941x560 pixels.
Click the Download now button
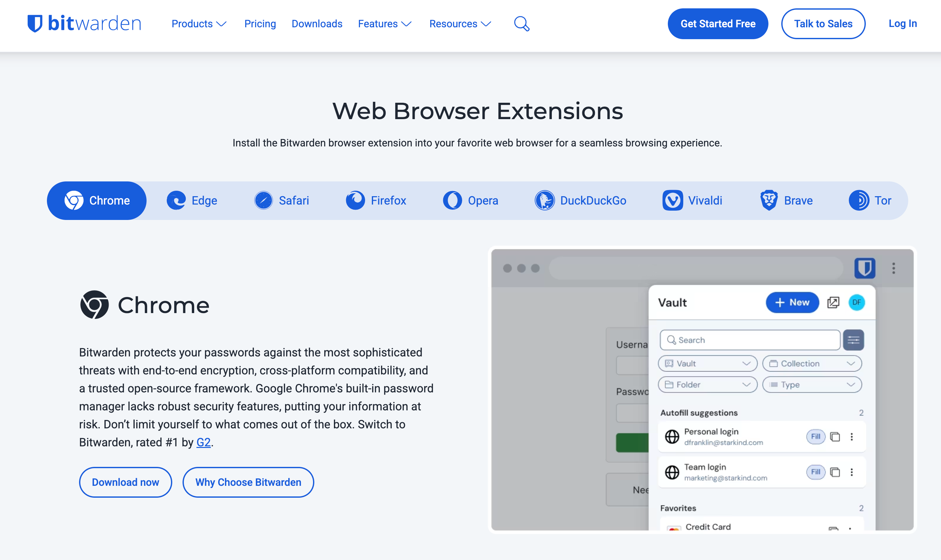point(125,482)
